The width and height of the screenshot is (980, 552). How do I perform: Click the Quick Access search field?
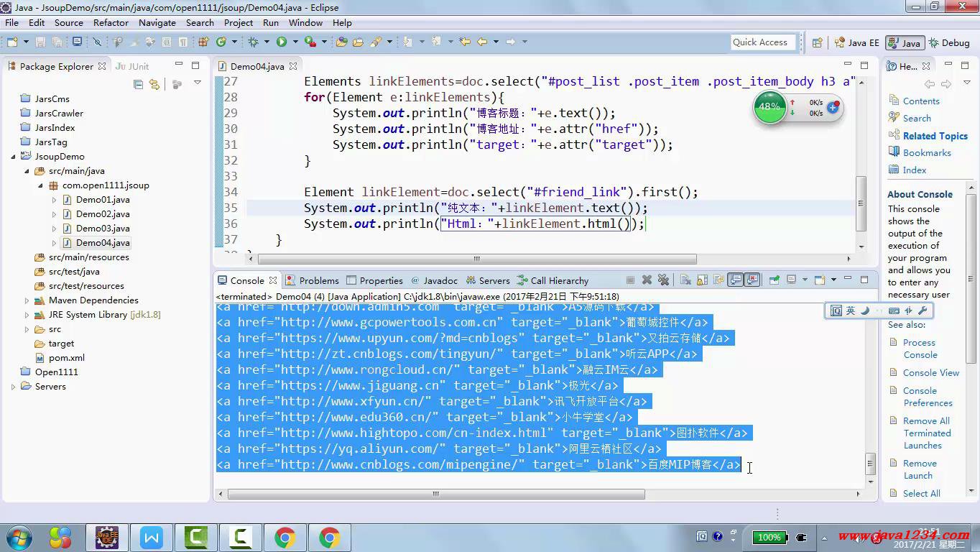764,42
